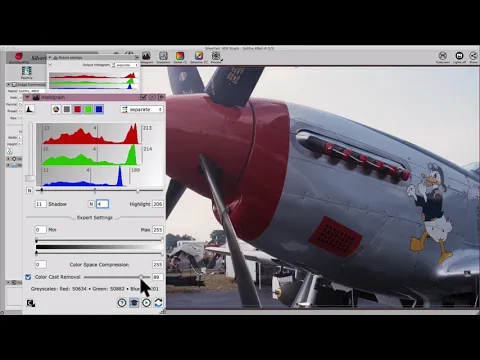
Task: Undock the Picture settings panel arrow icon
Action: 137,57
